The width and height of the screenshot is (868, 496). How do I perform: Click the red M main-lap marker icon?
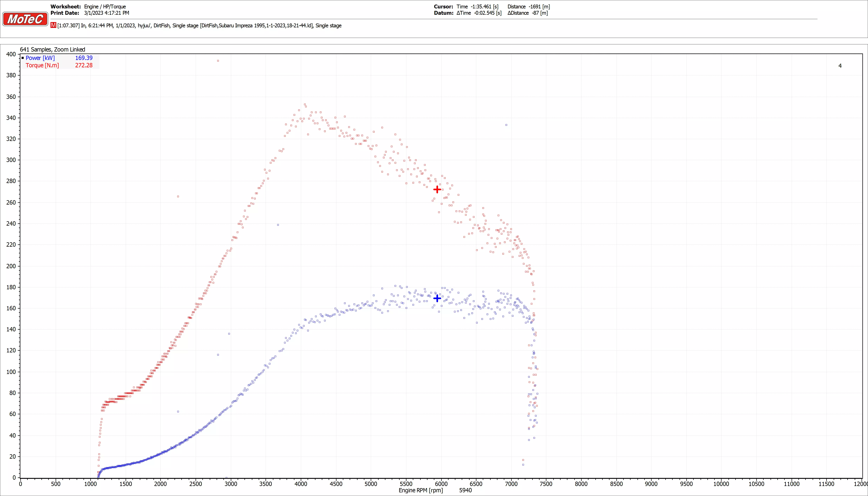click(53, 25)
